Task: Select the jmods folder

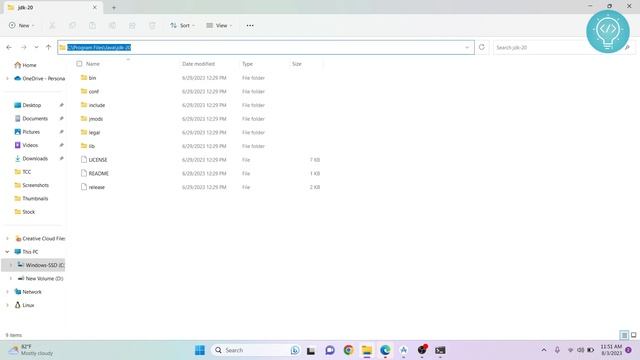Action: coord(96,119)
